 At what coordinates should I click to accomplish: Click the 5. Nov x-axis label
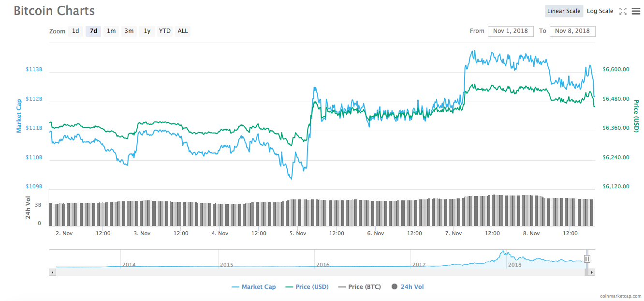(298, 233)
